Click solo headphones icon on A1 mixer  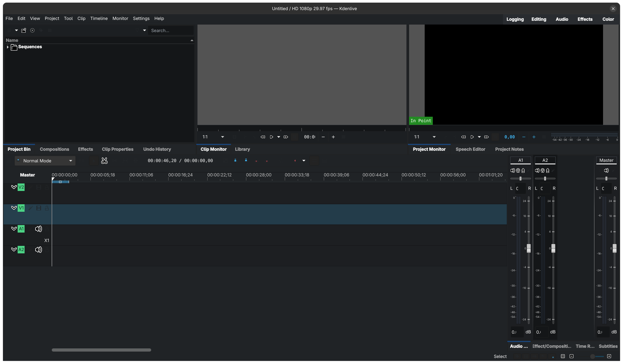click(x=518, y=170)
